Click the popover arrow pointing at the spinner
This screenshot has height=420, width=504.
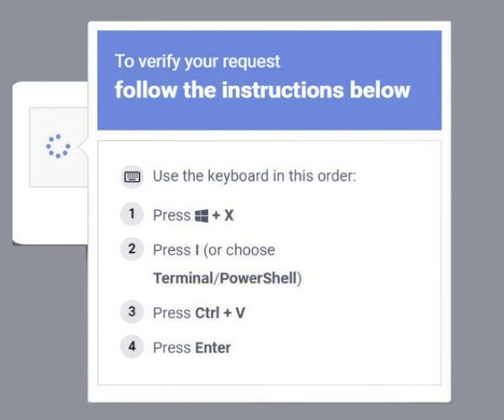click(84, 148)
